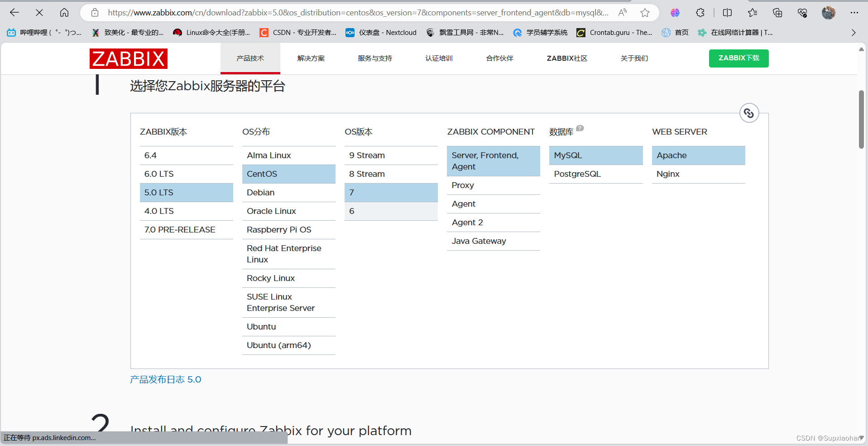
Task: Select Zabbix 7.0 PRE-RELEASE
Action: (x=186, y=230)
